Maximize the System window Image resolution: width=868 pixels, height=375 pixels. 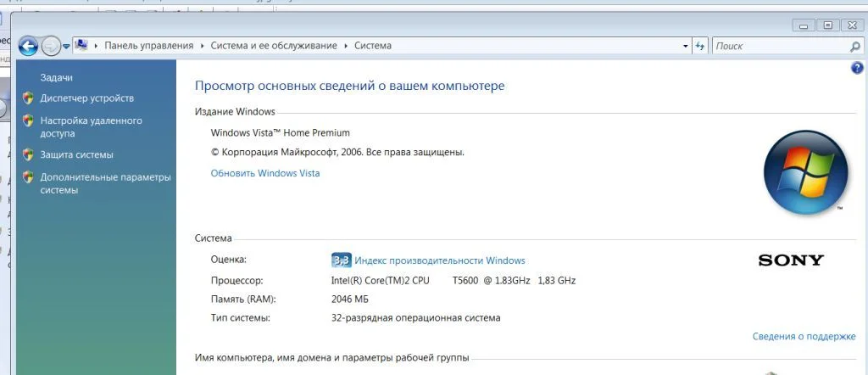[x=827, y=25]
